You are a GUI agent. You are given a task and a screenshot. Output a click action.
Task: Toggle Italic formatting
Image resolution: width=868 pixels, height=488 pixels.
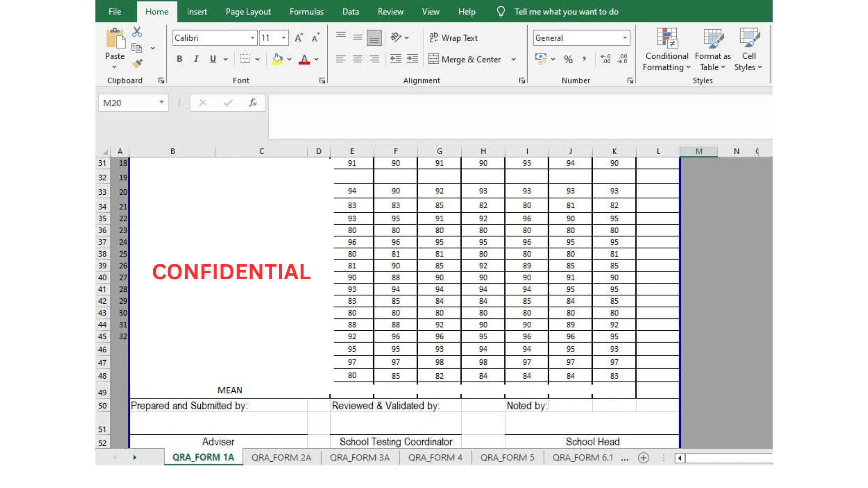(196, 59)
